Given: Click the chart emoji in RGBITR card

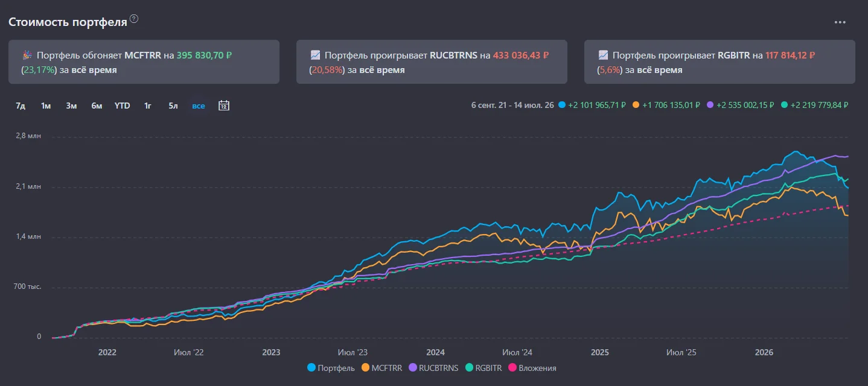Looking at the screenshot, I should tap(603, 55).
